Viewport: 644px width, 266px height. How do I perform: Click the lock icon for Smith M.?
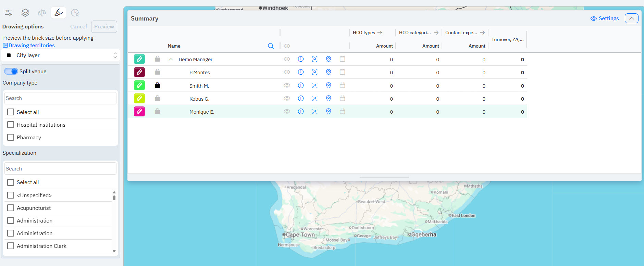(157, 85)
